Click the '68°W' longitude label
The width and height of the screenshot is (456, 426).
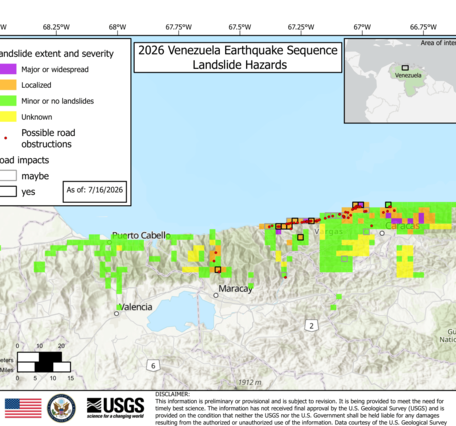point(117,27)
